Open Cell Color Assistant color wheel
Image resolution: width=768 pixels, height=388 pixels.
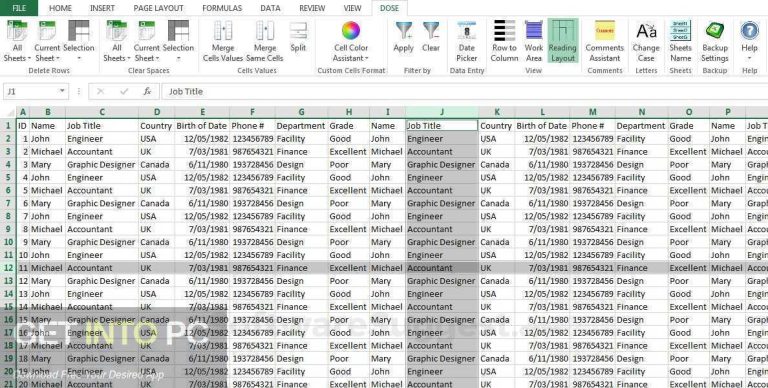coord(351,30)
